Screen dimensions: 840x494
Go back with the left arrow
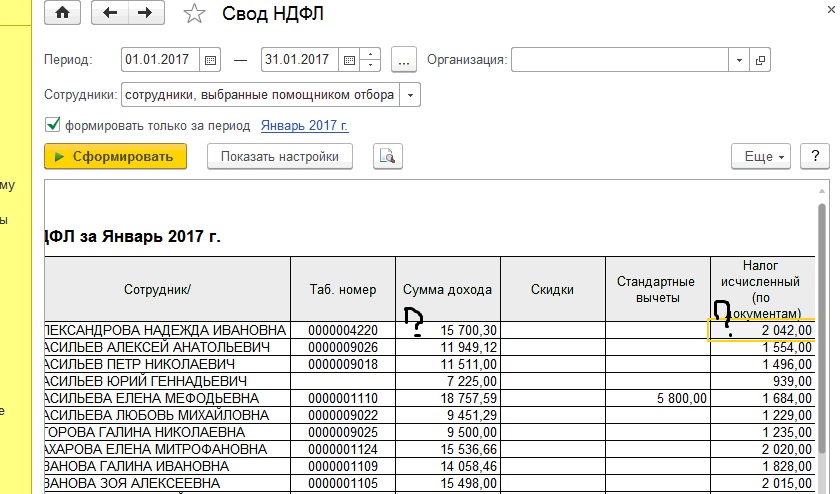point(110,13)
